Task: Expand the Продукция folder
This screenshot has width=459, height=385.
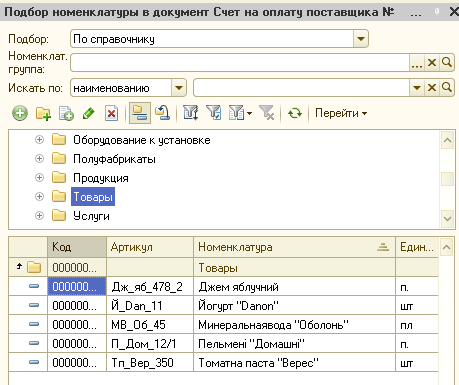Action: [39, 177]
